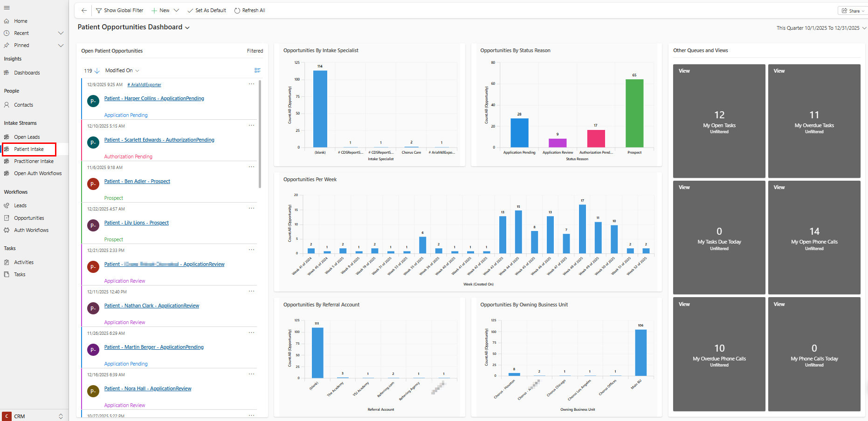Open Opportunities under Workflows
This screenshot has height=421, width=868.
click(x=29, y=218)
